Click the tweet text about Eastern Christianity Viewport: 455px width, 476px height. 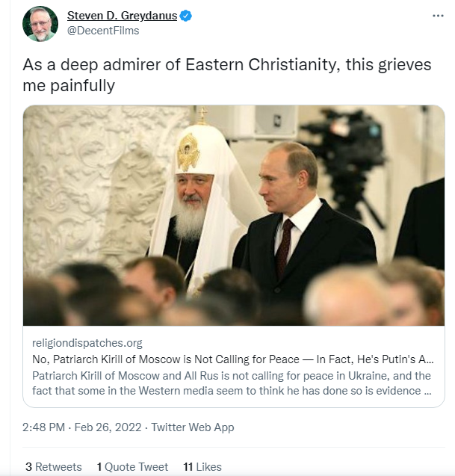[x=227, y=65]
